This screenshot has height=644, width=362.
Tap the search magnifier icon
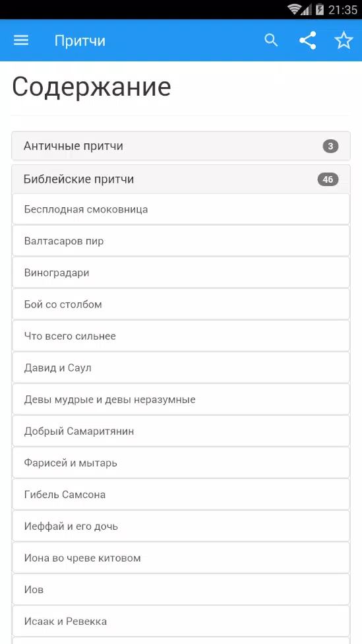(x=271, y=40)
